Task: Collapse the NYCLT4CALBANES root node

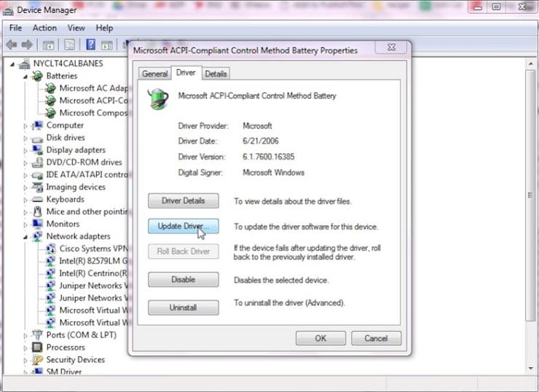Action: click(12, 64)
